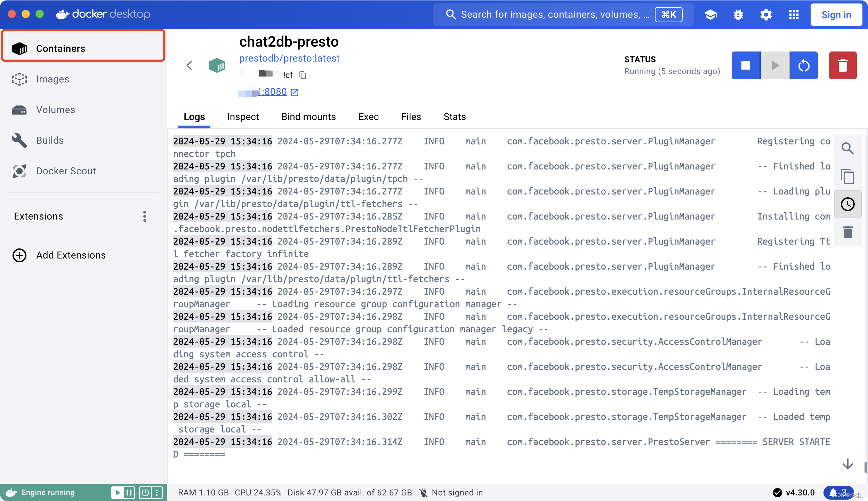Delete the chat2db-presto container
The image size is (868, 501).
click(x=843, y=65)
